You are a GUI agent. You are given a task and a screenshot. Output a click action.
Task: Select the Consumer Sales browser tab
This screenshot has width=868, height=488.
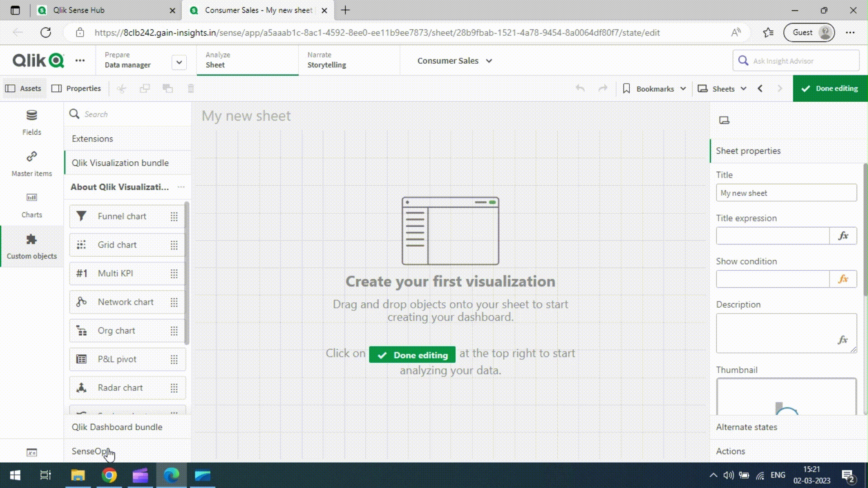(258, 10)
